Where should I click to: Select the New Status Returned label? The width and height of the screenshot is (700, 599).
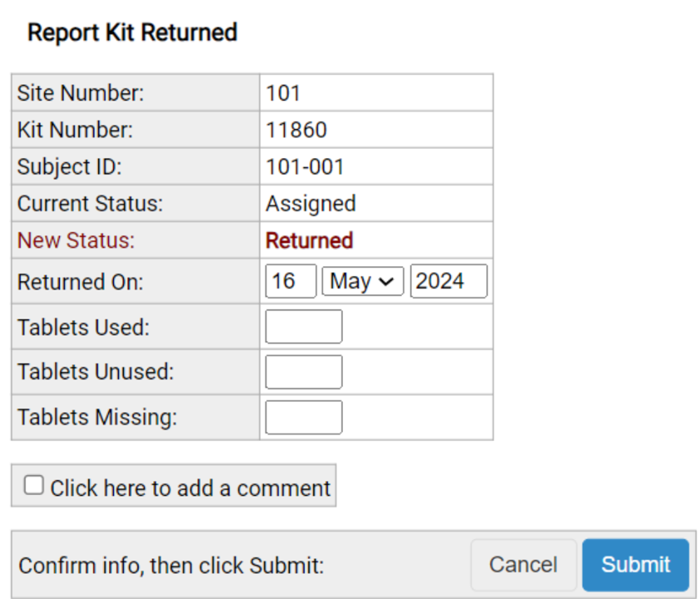(x=309, y=240)
